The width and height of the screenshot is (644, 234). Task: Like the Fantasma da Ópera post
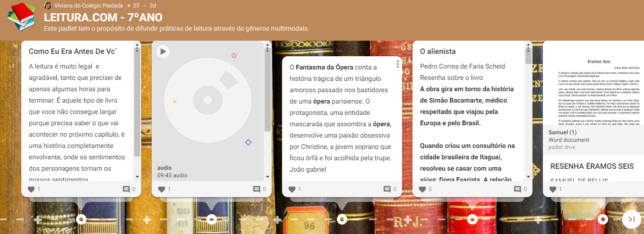point(292,189)
